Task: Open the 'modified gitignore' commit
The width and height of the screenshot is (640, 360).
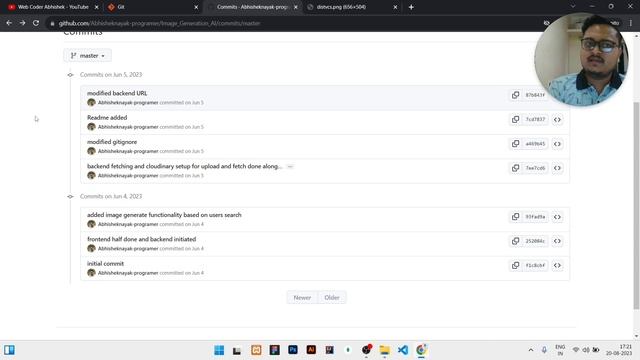Action: click(x=112, y=142)
